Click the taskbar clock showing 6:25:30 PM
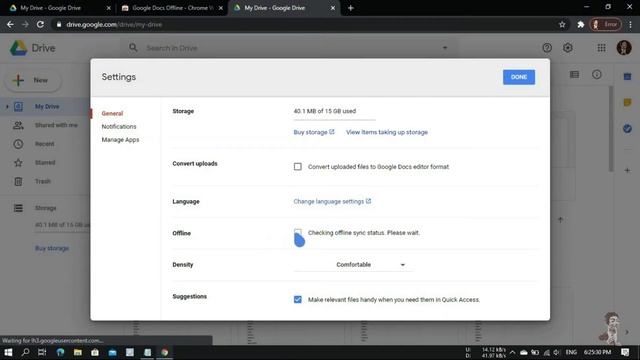The width and height of the screenshot is (640, 360). [597, 352]
